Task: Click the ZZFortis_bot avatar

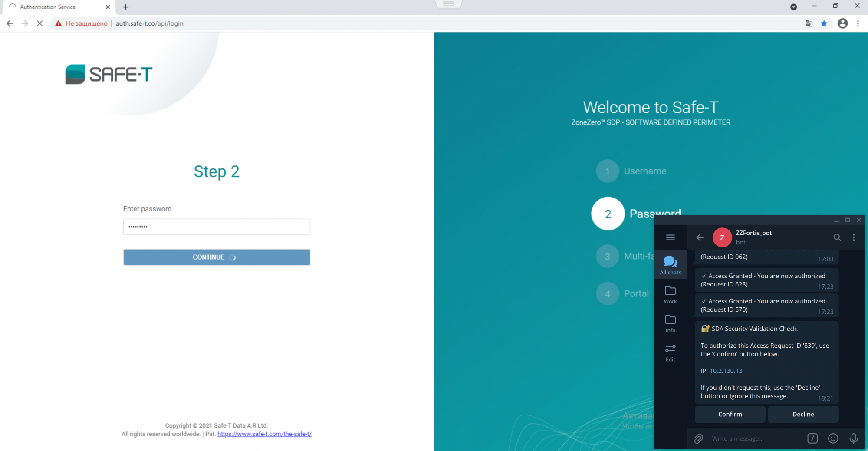Action: tap(722, 237)
